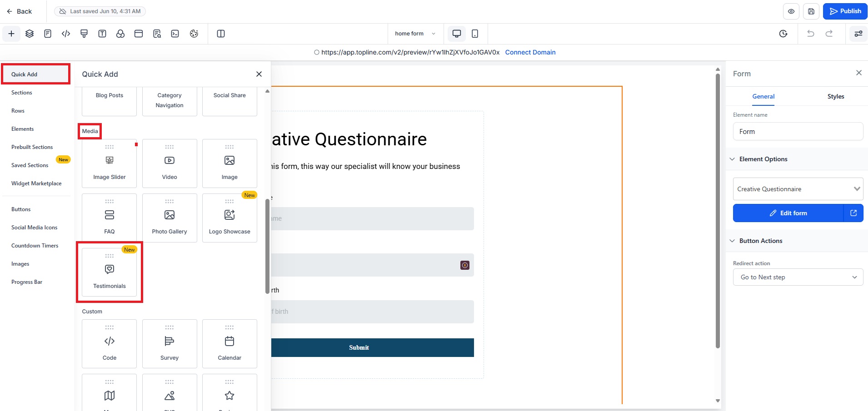This screenshot has height=411, width=868.
Task: Click the Element name input field
Action: point(798,132)
